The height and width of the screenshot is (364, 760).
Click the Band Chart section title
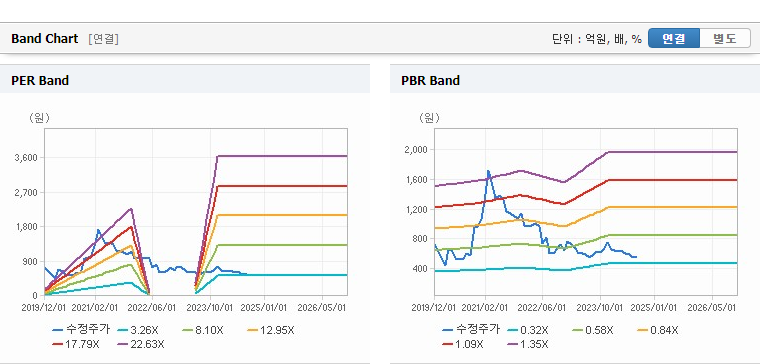[45, 39]
